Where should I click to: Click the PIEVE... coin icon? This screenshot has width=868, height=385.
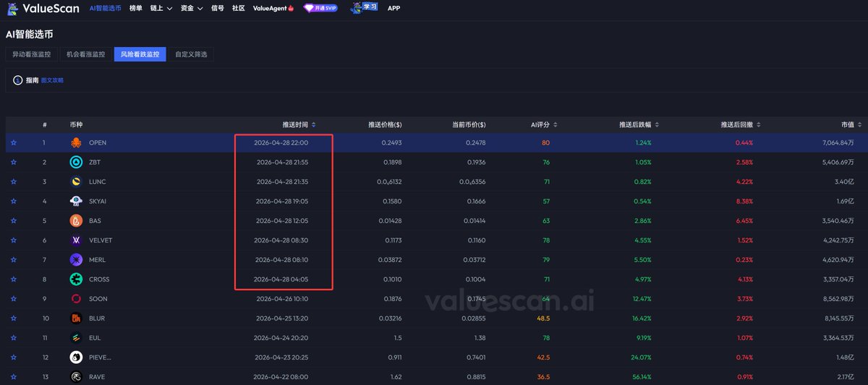[x=76, y=357]
